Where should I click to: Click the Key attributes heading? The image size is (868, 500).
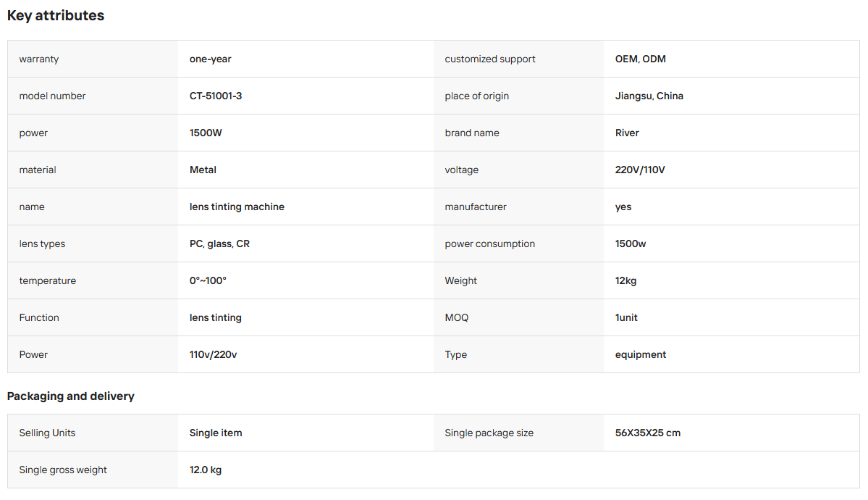pos(55,15)
